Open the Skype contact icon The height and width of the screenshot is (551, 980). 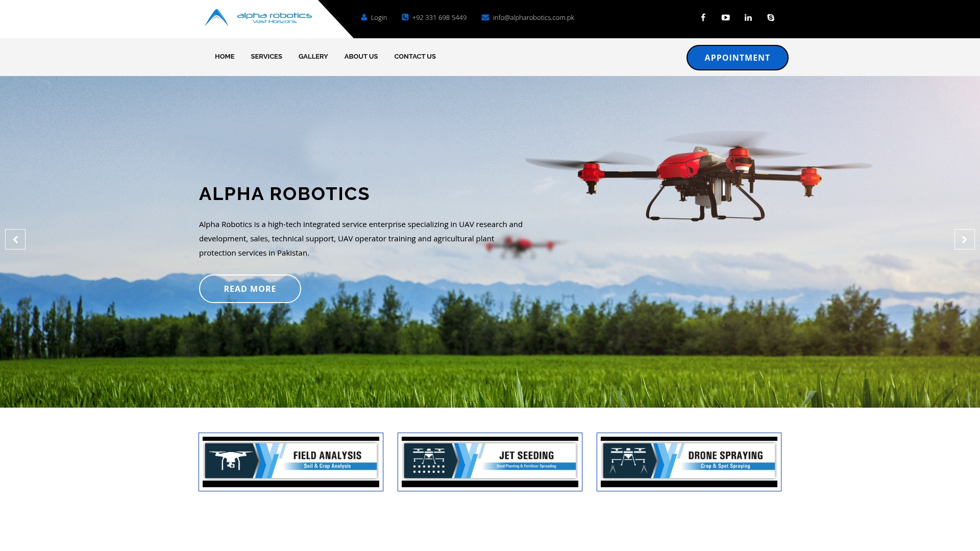click(x=770, y=17)
